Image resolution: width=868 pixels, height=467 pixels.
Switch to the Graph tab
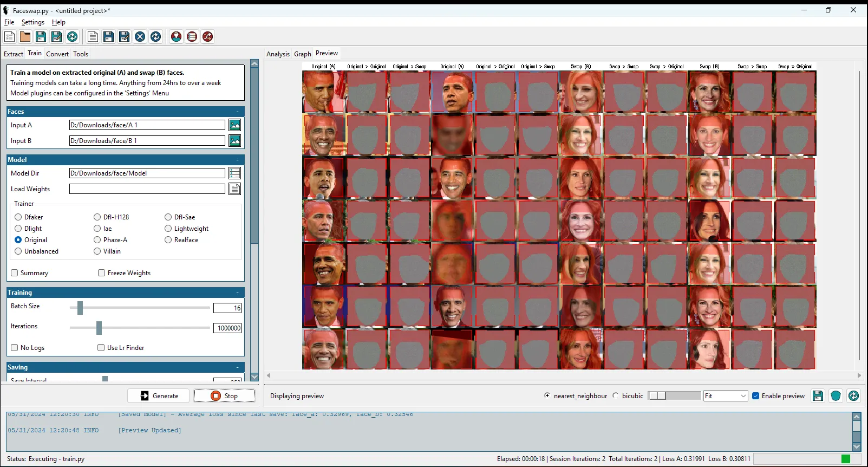pyautogui.click(x=302, y=54)
